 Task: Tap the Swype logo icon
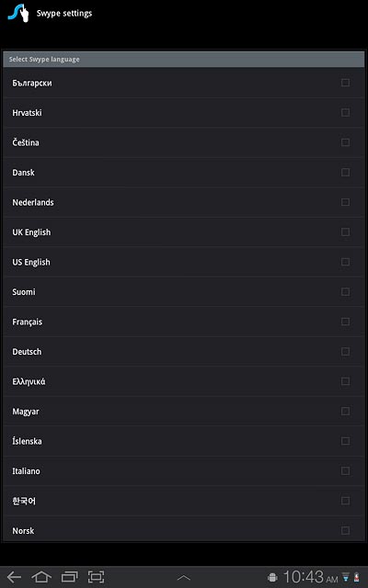pos(18,13)
